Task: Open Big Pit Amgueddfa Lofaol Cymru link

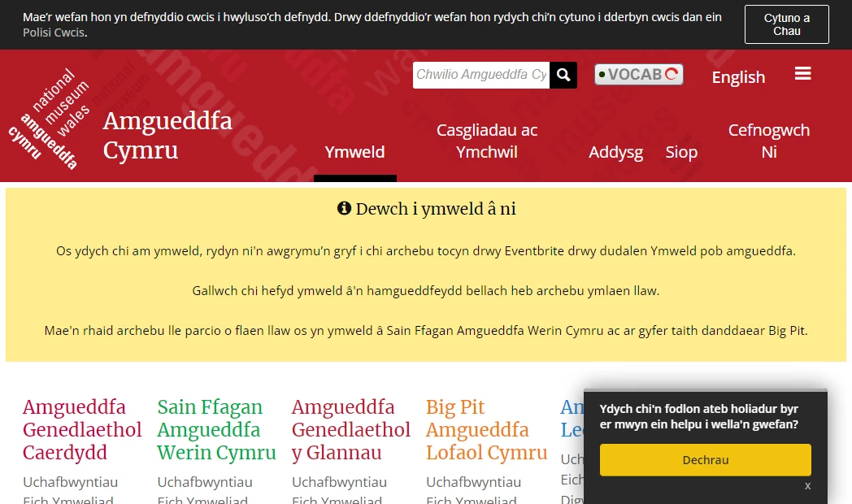Action: click(x=486, y=430)
